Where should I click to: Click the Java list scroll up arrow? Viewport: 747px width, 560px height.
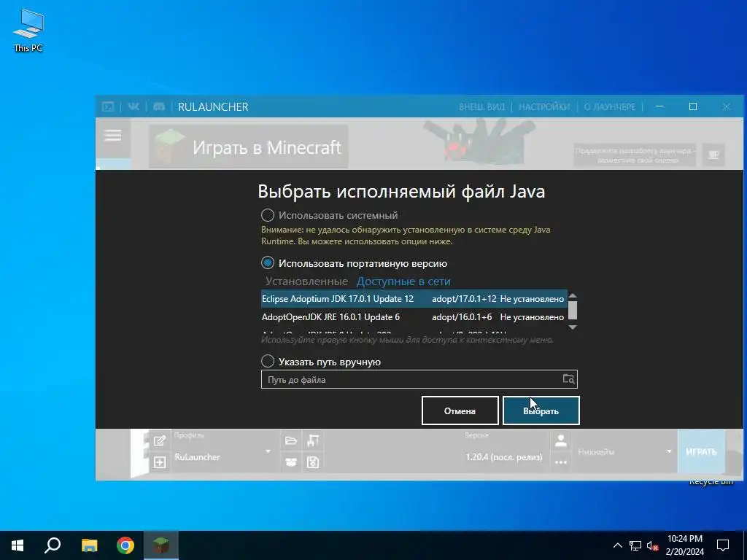573,296
